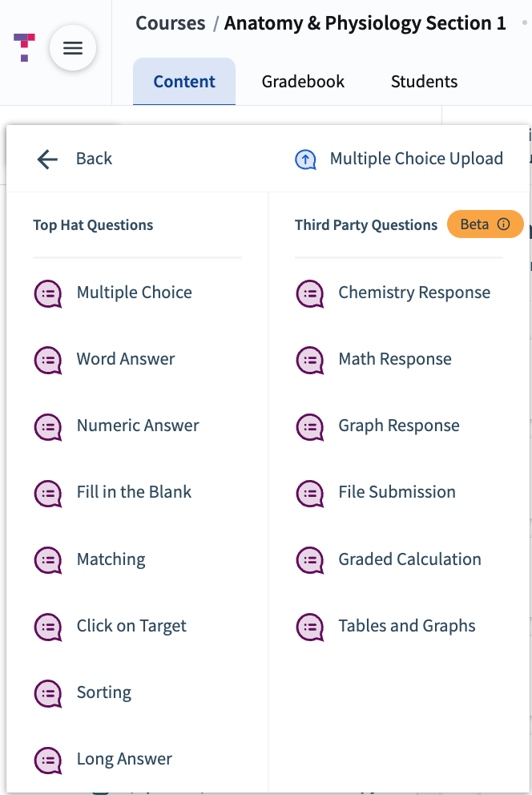Image resolution: width=532 pixels, height=795 pixels.
Task: Choose Click on Target question
Action: [x=131, y=626]
